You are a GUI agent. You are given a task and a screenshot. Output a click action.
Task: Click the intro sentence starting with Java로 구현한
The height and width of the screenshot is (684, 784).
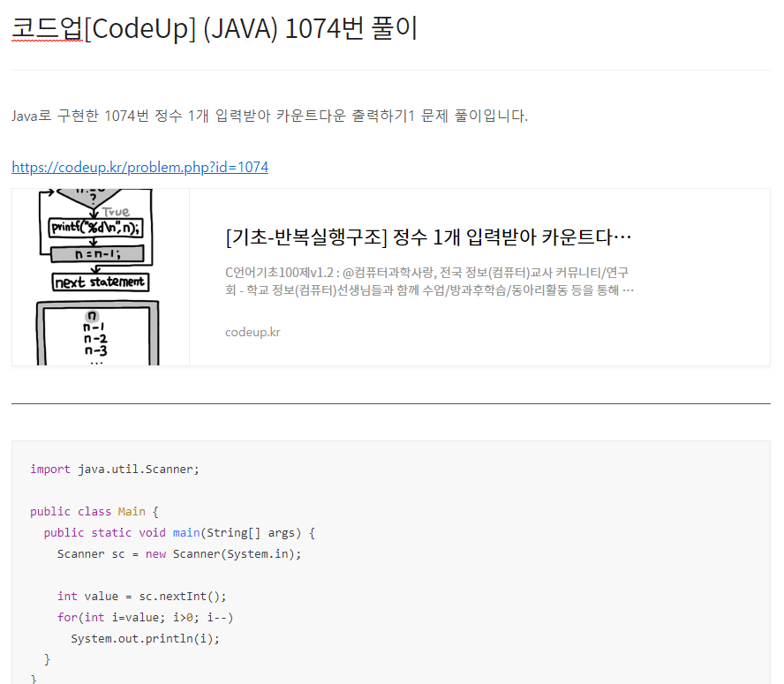270,116
